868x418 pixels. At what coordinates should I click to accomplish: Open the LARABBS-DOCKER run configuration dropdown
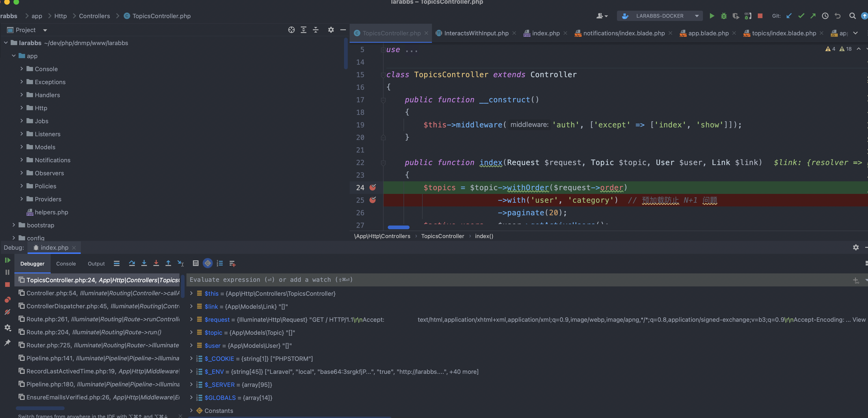tap(659, 16)
